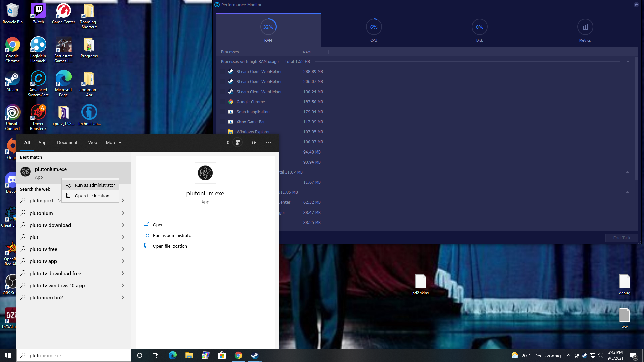Open the notification center icon
The height and width of the screenshot is (362, 644).
[x=633, y=355]
